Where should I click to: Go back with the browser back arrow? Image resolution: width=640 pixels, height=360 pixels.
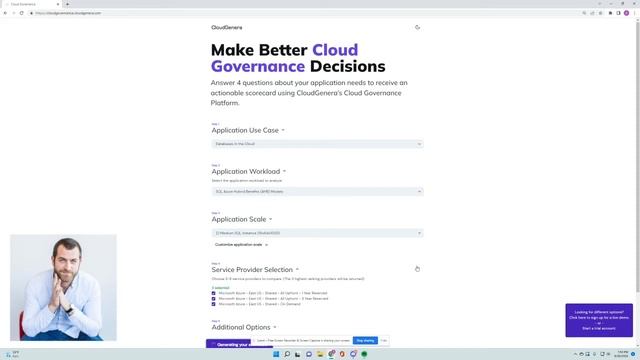pos(5,13)
